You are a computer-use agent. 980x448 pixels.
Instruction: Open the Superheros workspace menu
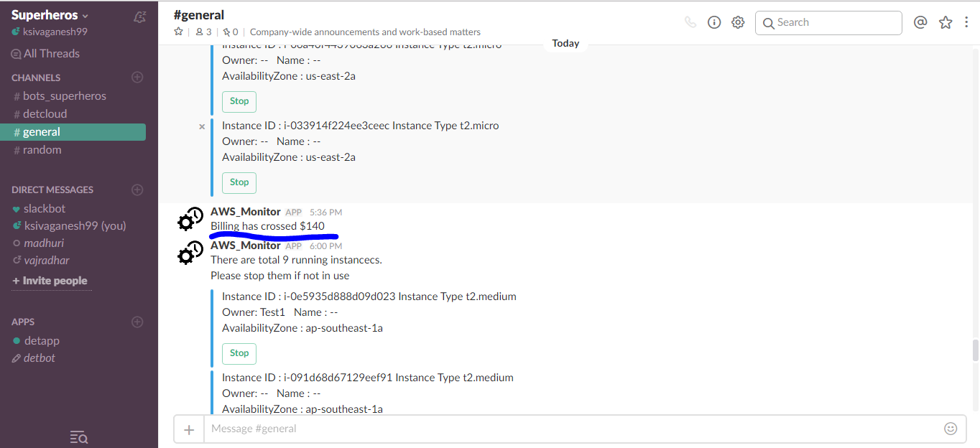[x=50, y=15]
